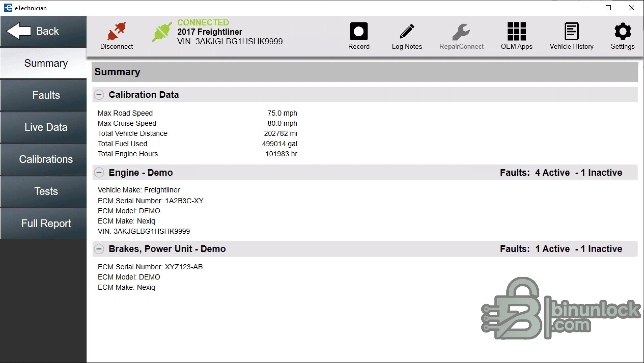Click the 'Calibration Data' heading
The height and width of the screenshot is (363, 644).
pyautogui.click(x=144, y=95)
